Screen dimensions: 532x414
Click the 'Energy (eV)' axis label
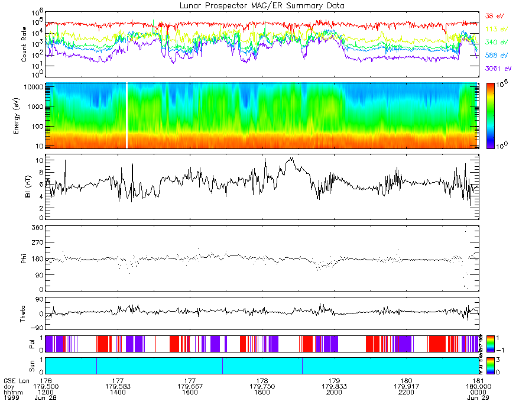coord(16,116)
